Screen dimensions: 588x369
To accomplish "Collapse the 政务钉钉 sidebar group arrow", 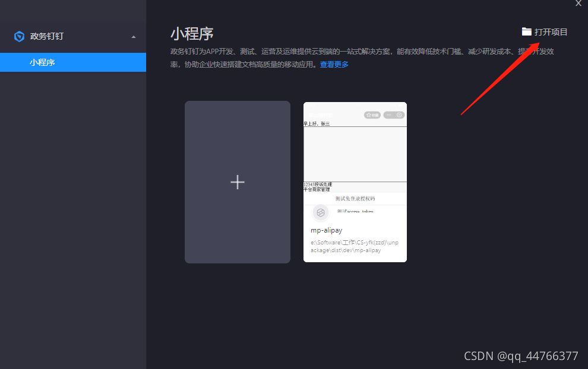I will [x=134, y=37].
